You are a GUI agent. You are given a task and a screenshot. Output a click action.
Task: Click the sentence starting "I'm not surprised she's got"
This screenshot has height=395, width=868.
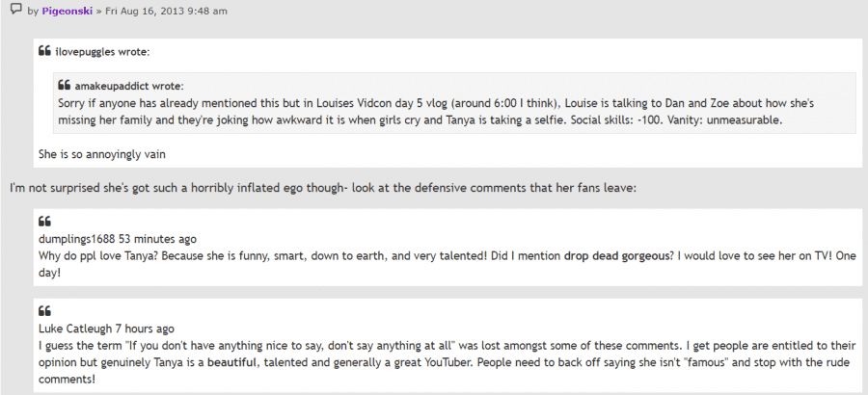[x=324, y=188]
